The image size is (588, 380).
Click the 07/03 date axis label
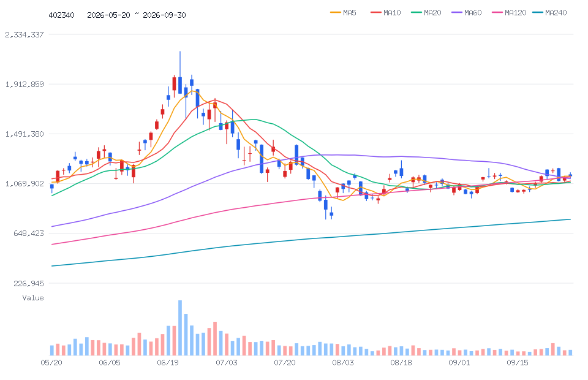(227, 362)
